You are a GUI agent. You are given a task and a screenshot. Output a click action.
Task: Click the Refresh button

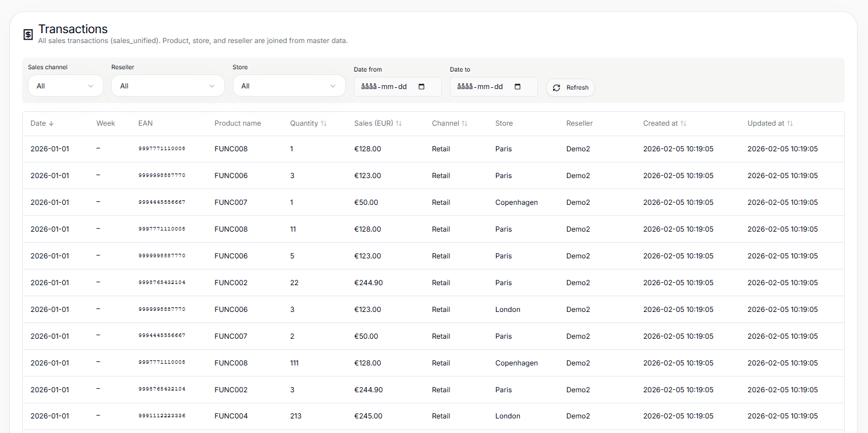(x=570, y=87)
